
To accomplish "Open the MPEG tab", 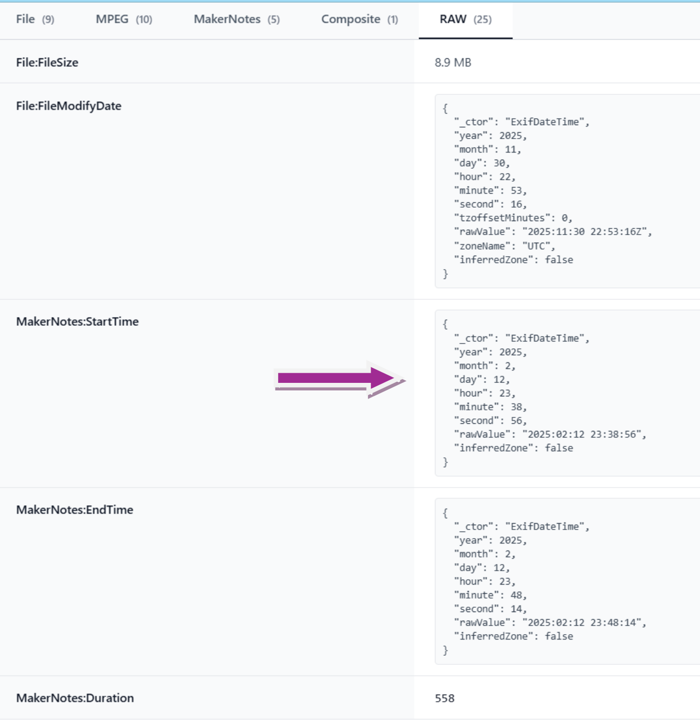I will (x=124, y=19).
